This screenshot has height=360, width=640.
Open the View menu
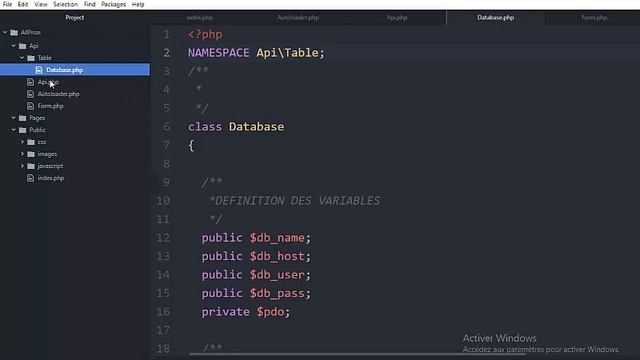[x=40, y=4]
